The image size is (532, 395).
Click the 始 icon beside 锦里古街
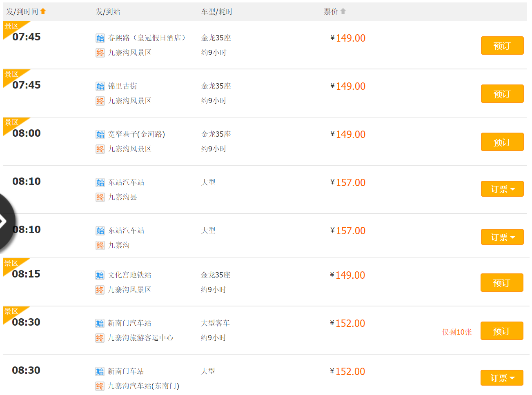(x=100, y=86)
